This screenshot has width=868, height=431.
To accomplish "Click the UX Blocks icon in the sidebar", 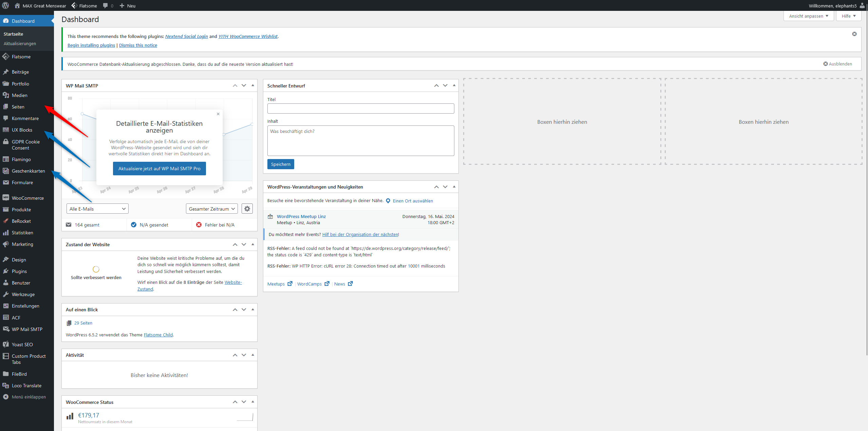I will point(6,130).
